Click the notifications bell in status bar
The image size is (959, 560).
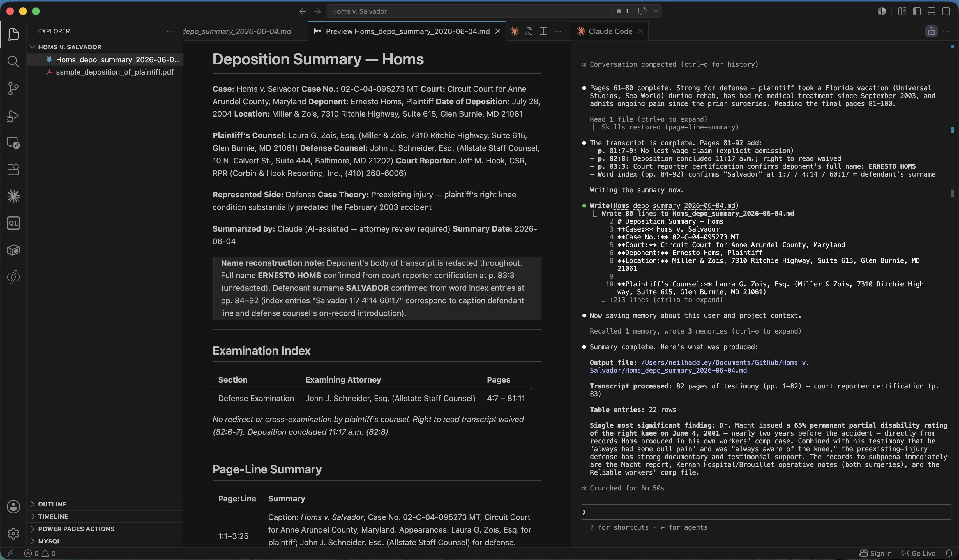[948, 553]
